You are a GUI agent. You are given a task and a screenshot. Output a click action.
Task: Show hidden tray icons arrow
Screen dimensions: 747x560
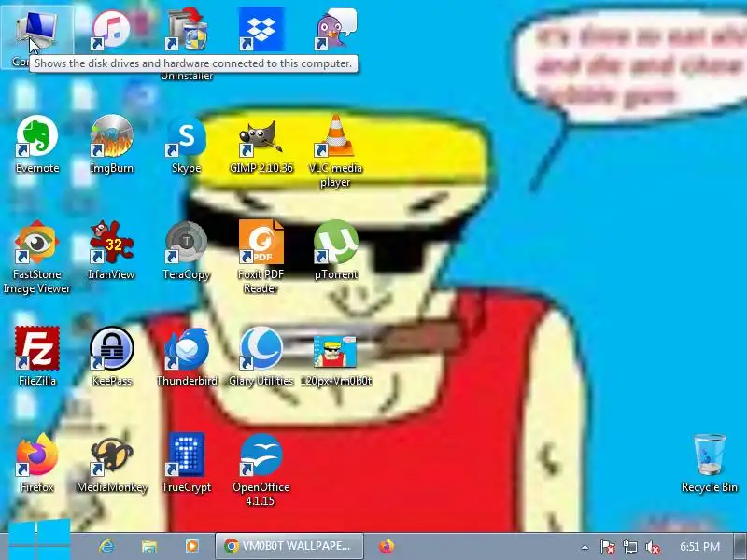(x=585, y=547)
